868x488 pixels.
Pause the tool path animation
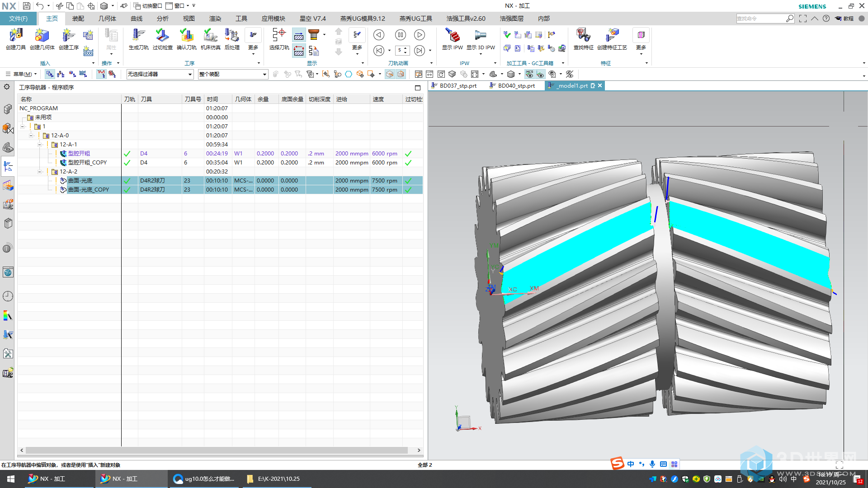(400, 35)
